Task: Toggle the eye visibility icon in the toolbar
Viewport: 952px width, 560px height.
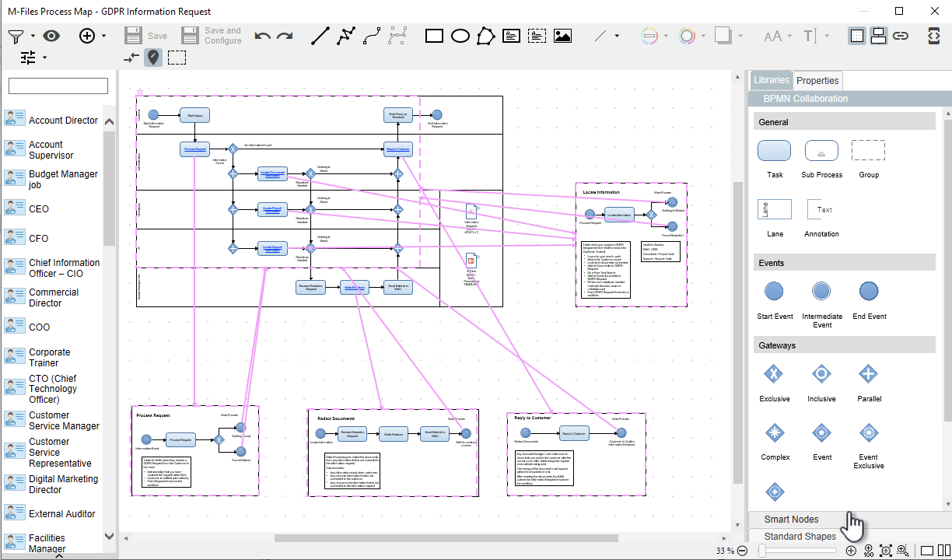Action: point(51,36)
